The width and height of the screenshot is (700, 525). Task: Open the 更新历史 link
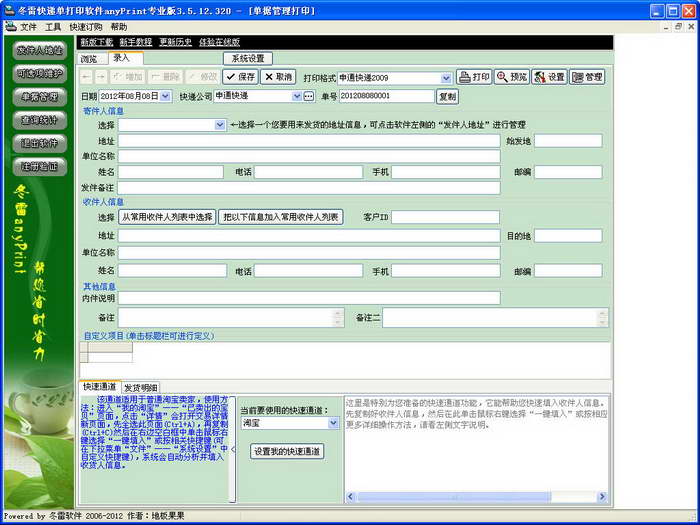(175, 42)
